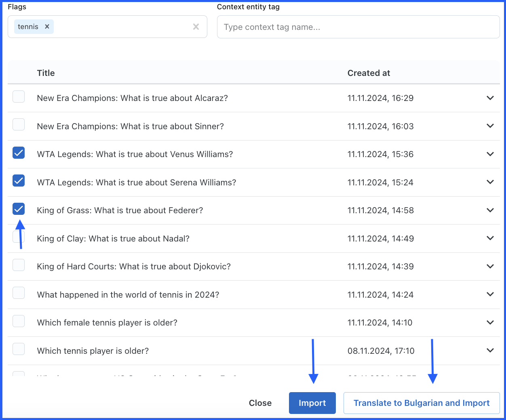
Task: Select 'Which female tennis player is older' checkbox
Action: [x=19, y=321]
